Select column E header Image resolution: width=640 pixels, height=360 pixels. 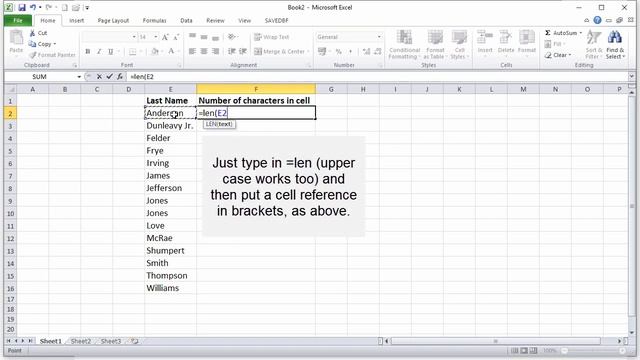[170, 89]
